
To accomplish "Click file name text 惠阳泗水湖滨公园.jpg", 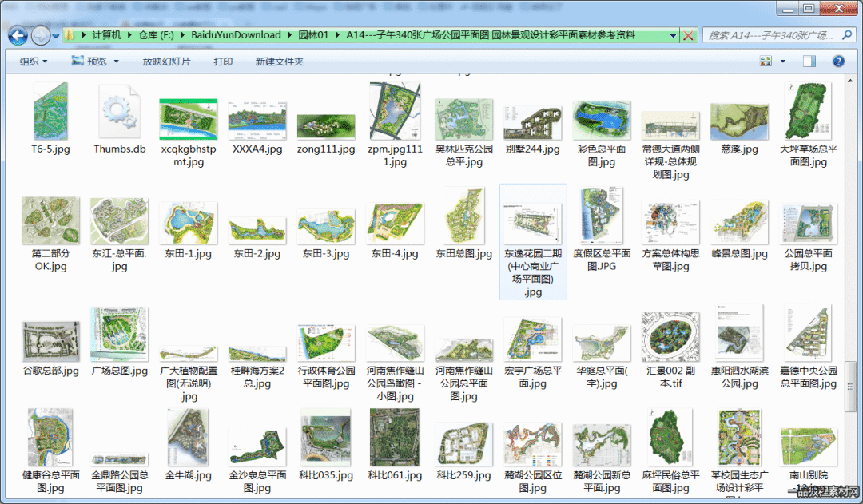I will point(739,377).
